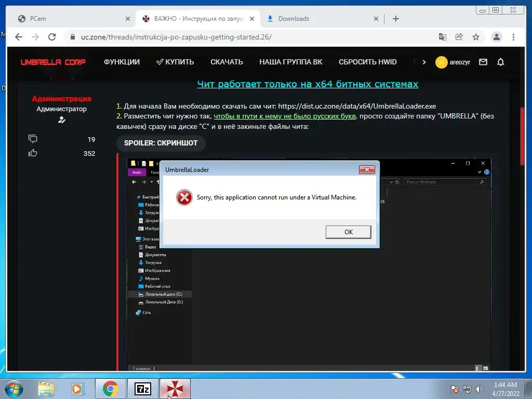The width and height of the screenshot is (532, 399).
Task: Open the Администрация author profile
Action: pyautogui.click(x=61, y=99)
